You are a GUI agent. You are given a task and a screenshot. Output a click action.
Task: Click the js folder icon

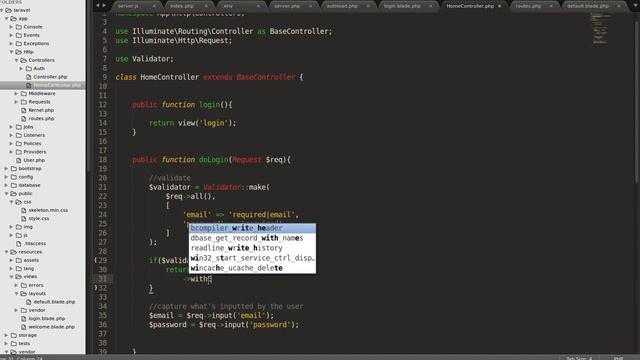tap(19, 235)
